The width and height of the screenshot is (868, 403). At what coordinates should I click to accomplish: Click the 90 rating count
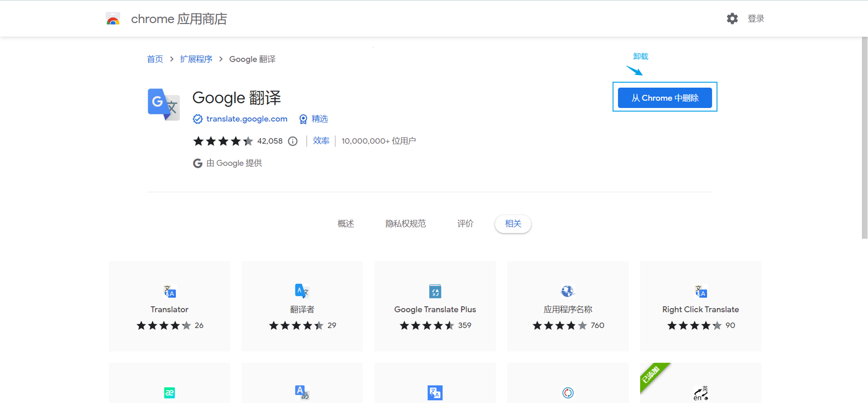pos(730,325)
